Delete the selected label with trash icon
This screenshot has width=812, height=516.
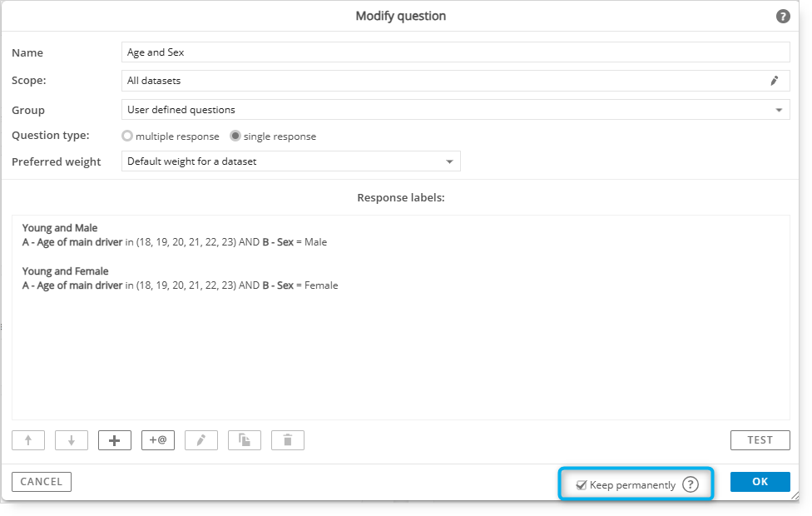(287, 440)
